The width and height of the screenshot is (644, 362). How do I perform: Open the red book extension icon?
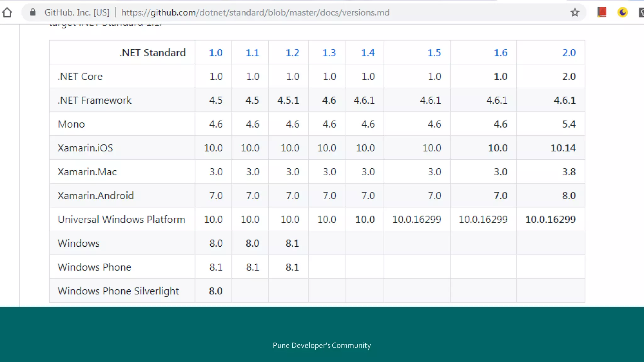click(602, 12)
